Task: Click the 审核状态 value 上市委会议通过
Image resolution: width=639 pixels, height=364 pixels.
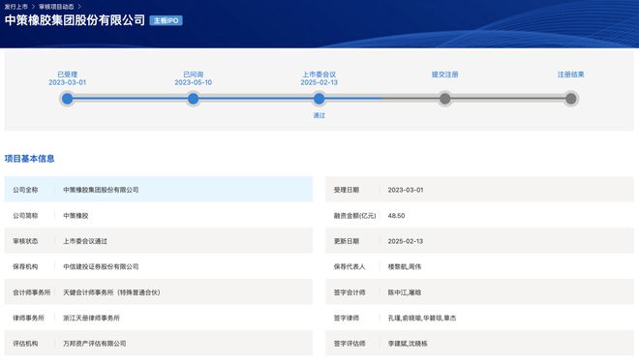Action: pyautogui.click(x=85, y=241)
